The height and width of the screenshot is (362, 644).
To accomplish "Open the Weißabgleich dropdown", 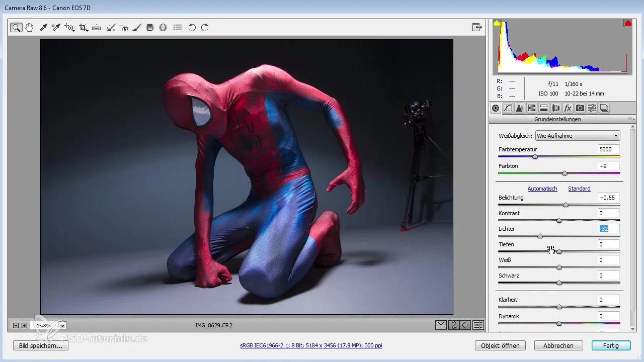I will pos(578,136).
